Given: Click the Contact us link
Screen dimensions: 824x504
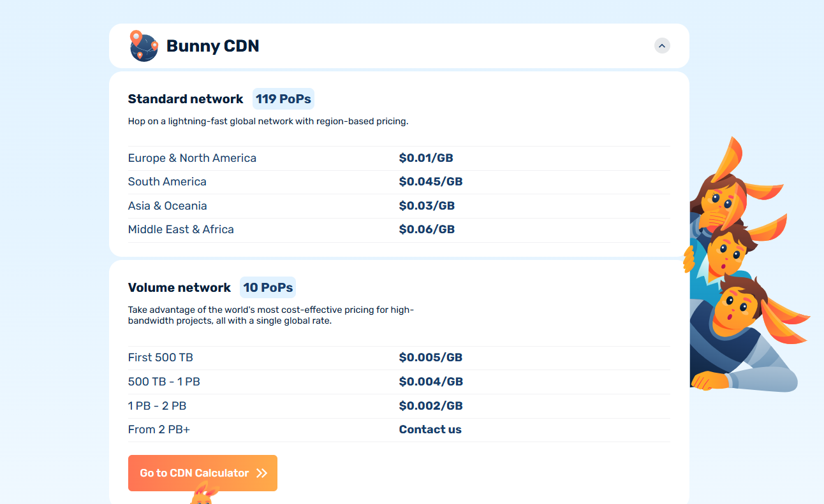Looking at the screenshot, I should [430, 429].
